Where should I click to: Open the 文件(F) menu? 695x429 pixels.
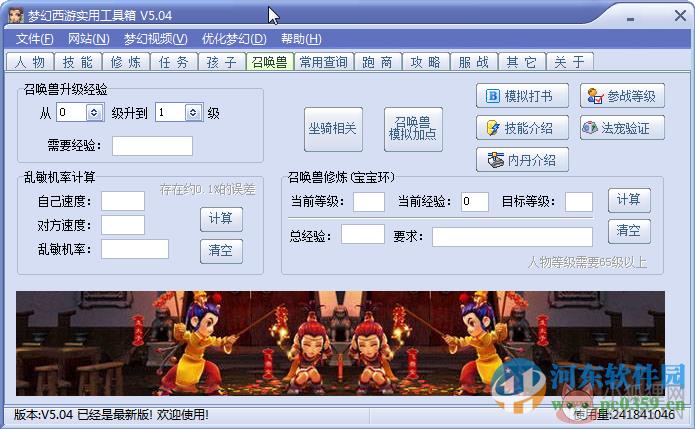point(35,39)
